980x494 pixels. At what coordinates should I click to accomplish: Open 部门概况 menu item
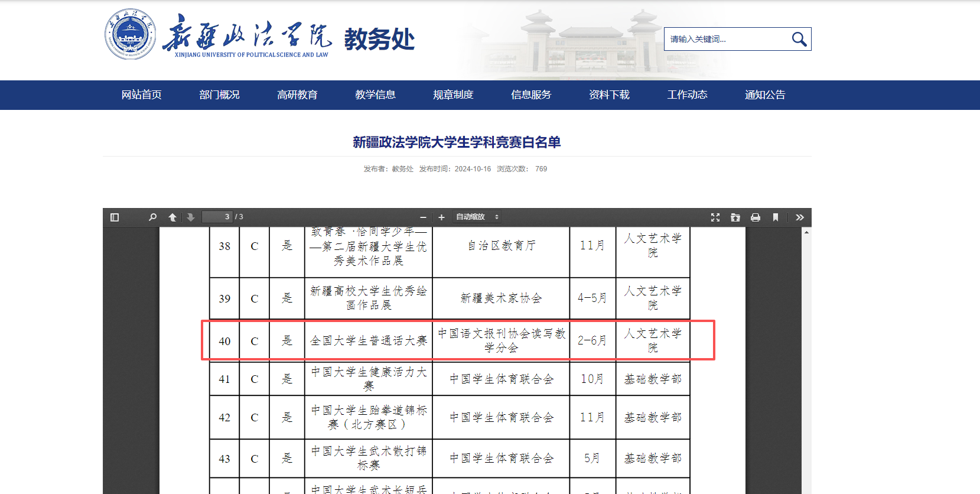point(220,95)
